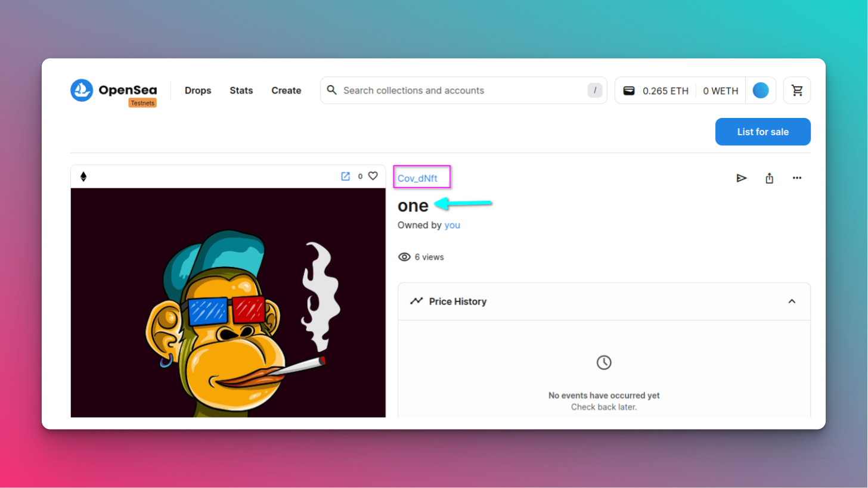Click the NFT title 'one'
This screenshot has height=488, width=868.
413,206
